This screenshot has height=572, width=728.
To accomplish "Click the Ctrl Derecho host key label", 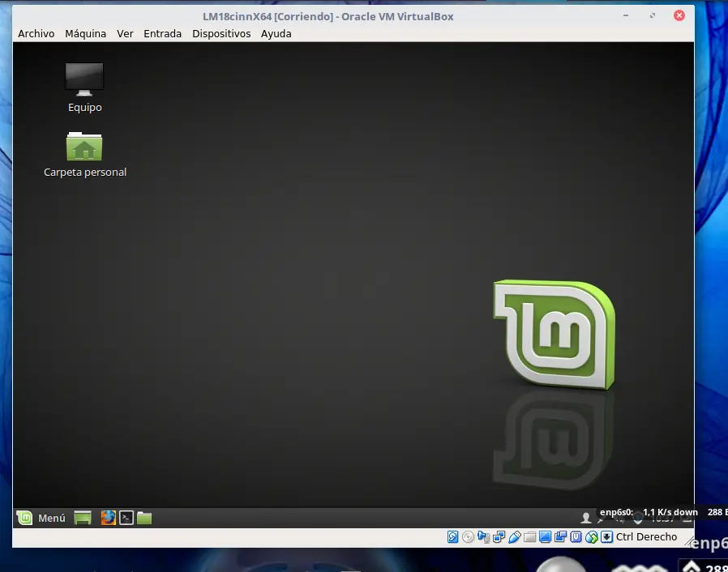I will tap(647, 537).
